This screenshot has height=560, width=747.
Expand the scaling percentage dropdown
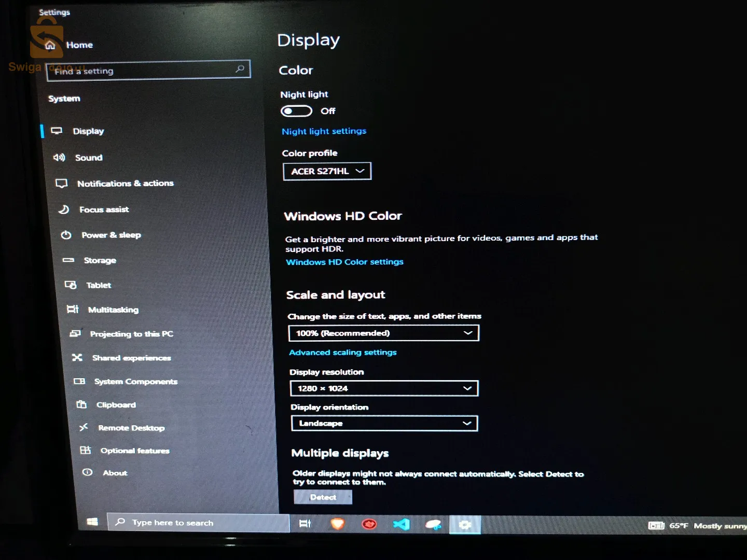[383, 333]
